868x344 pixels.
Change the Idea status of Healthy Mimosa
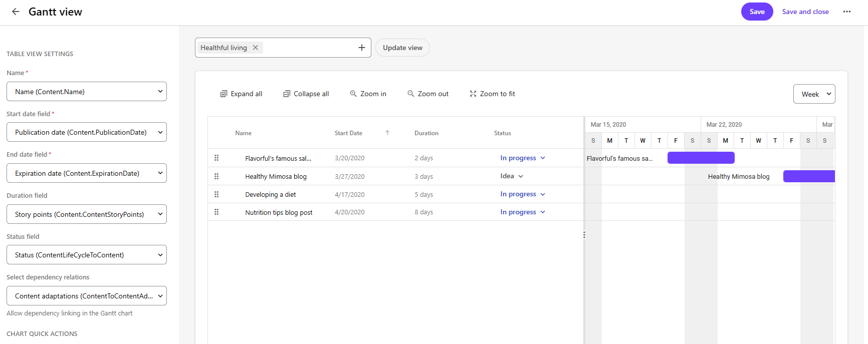click(512, 176)
